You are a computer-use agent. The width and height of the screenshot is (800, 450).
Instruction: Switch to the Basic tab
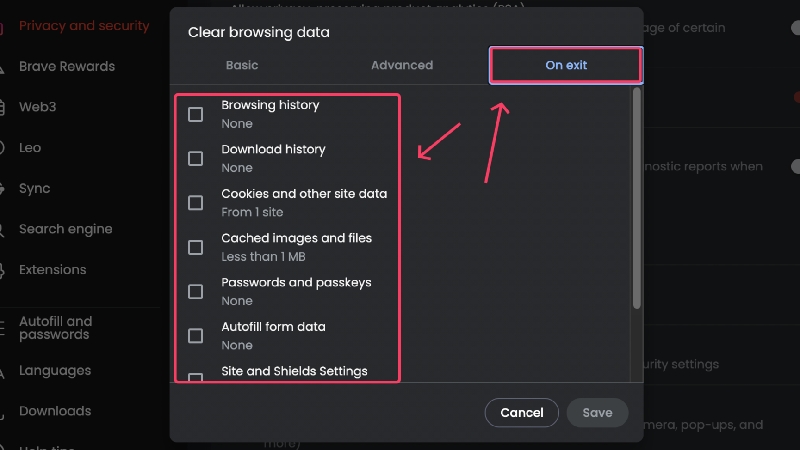(242, 65)
